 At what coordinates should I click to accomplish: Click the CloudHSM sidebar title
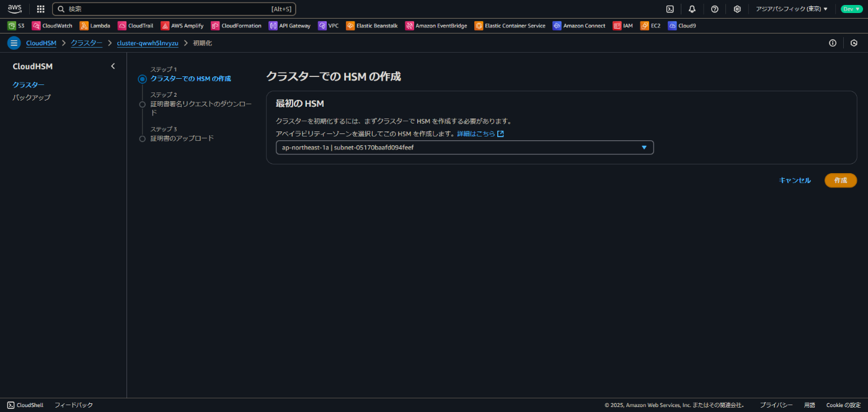(32, 66)
